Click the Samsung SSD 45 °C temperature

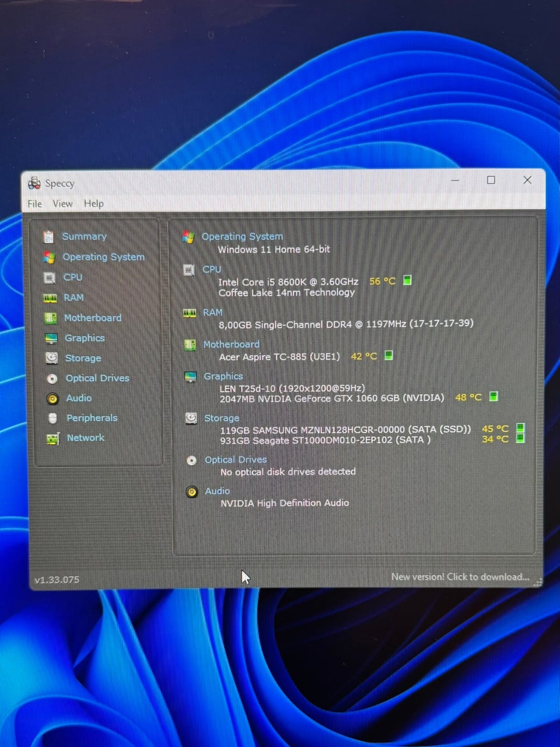pos(495,429)
